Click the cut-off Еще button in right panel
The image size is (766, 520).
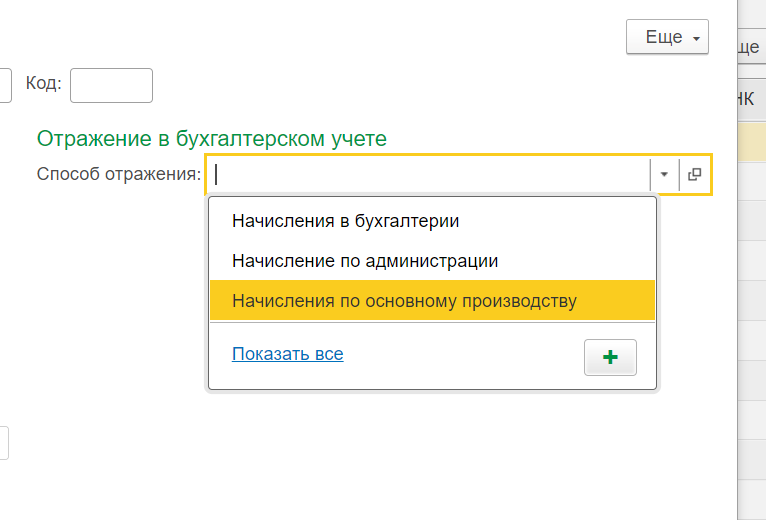[750, 47]
